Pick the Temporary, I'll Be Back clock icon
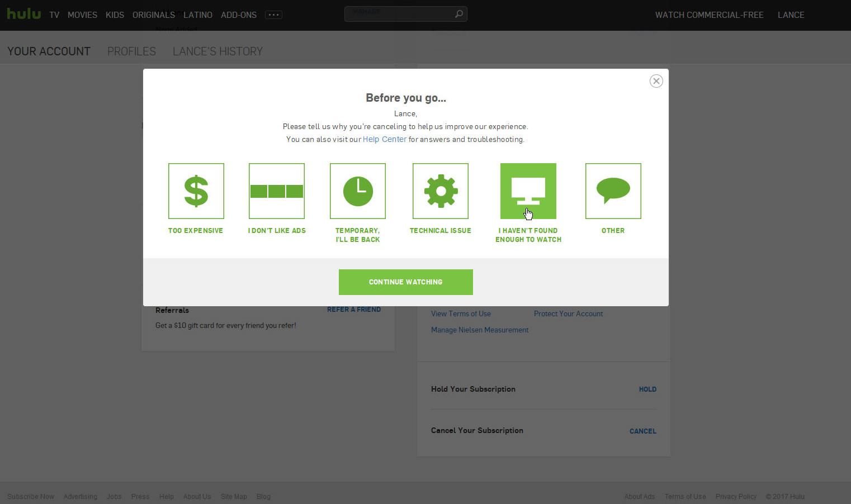Viewport: 851px width, 504px height. (x=357, y=191)
